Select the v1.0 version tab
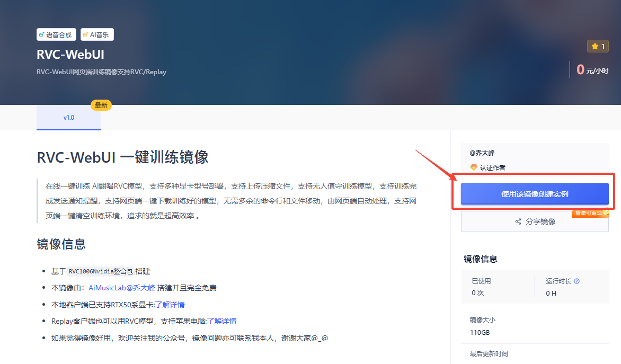The image size is (621, 364). (x=69, y=118)
